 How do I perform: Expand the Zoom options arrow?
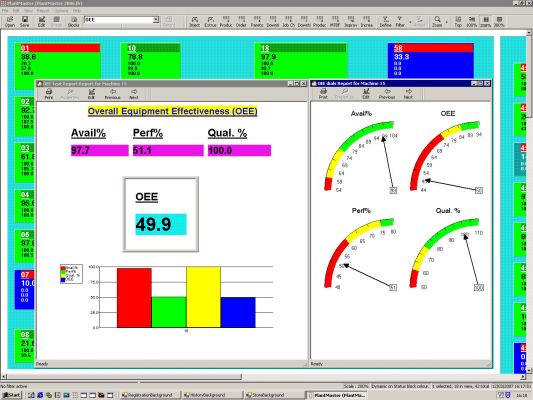pyautogui.click(x=446, y=22)
